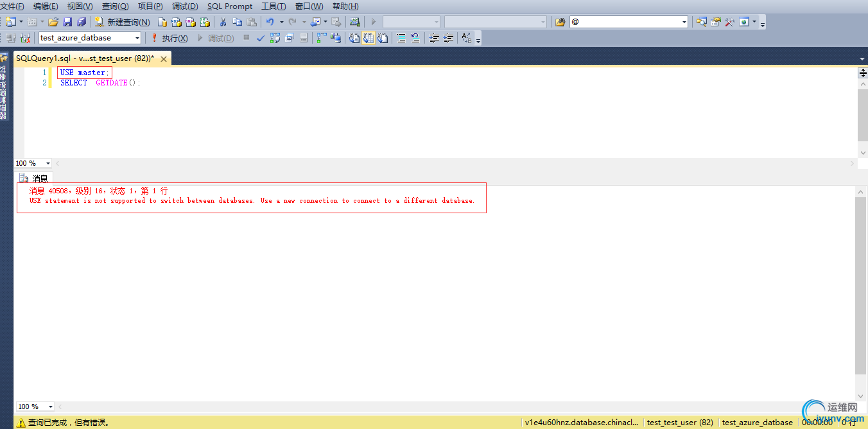The height and width of the screenshot is (429, 868).
Task: Click the Save All icon
Action: (82, 22)
